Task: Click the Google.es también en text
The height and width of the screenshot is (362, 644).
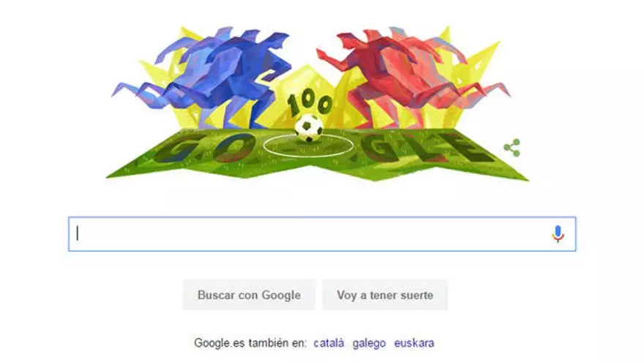Action: pos(250,343)
